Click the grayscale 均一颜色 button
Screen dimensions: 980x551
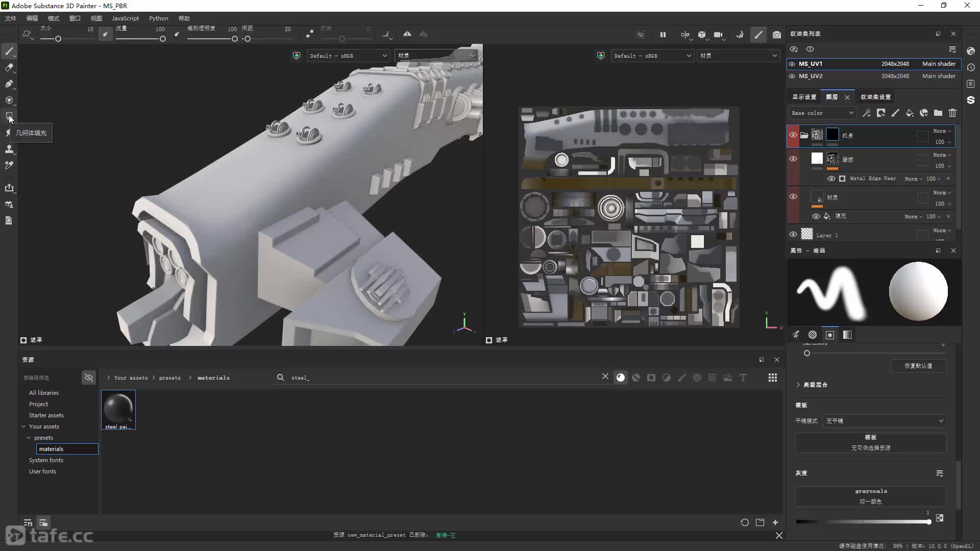tap(871, 496)
